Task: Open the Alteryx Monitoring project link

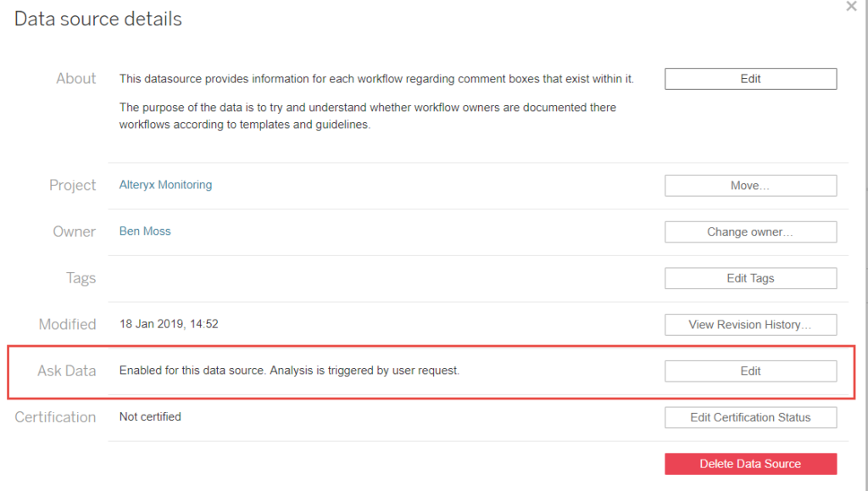Action: click(165, 185)
